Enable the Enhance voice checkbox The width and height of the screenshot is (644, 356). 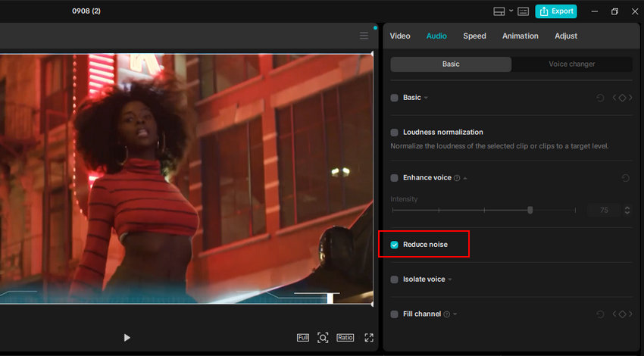pyautogui.click(x=394, y=178)
